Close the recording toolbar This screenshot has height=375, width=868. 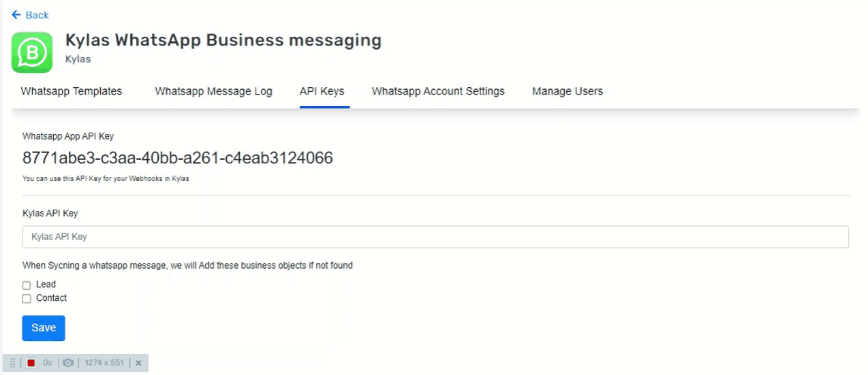tap(138, 363)
